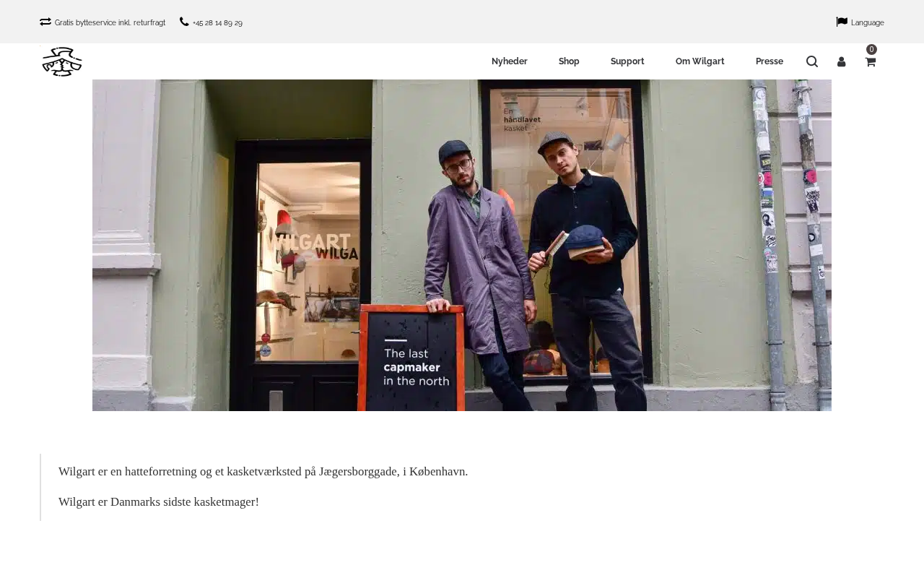Click the flag icon beside Language
Screen dimensions: 924x578
pyautogui.click(x=842, y=22)
